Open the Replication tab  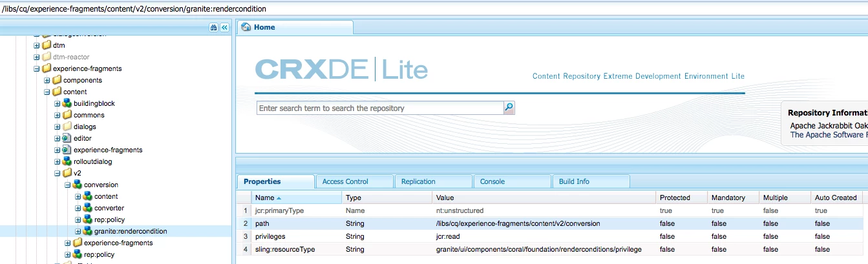click(433, 181)
